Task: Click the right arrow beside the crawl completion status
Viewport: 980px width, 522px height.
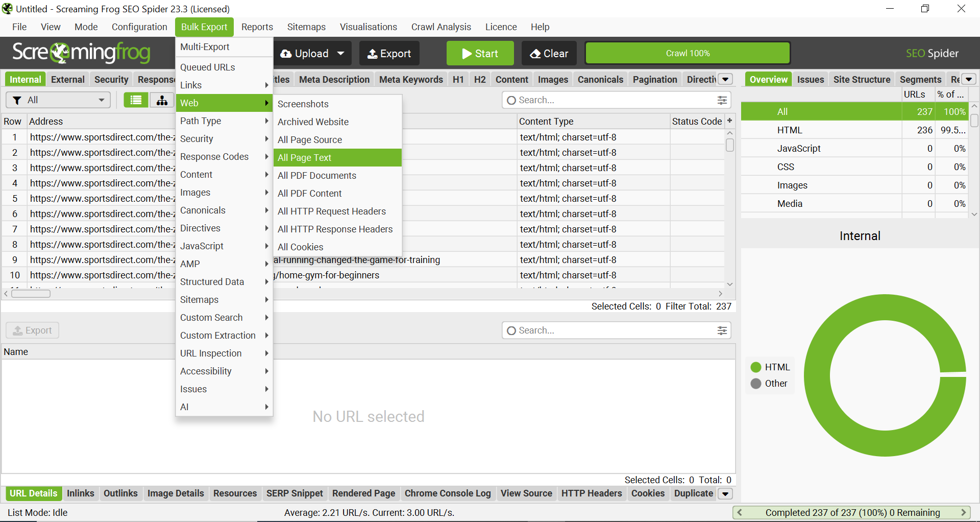Action: click(964, 513)
